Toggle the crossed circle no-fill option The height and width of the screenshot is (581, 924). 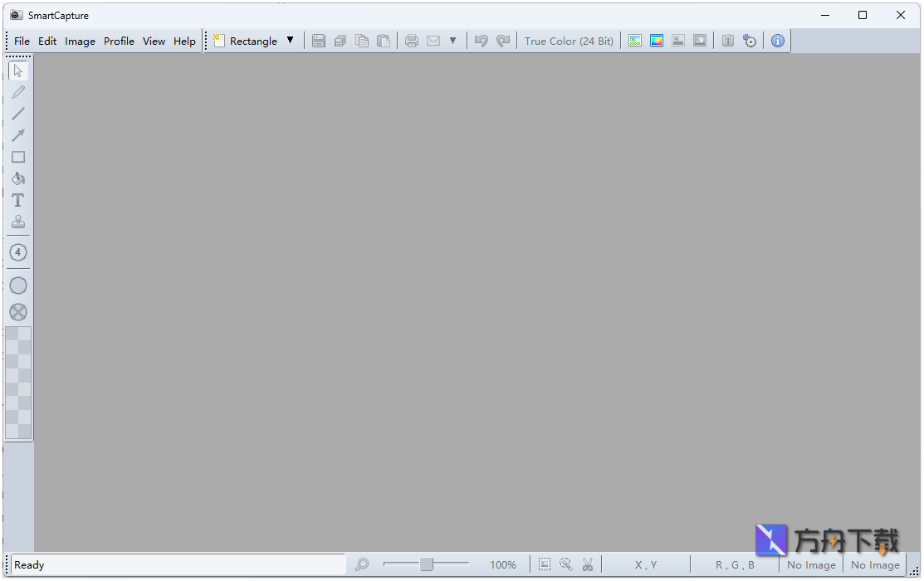click(18, 312)
